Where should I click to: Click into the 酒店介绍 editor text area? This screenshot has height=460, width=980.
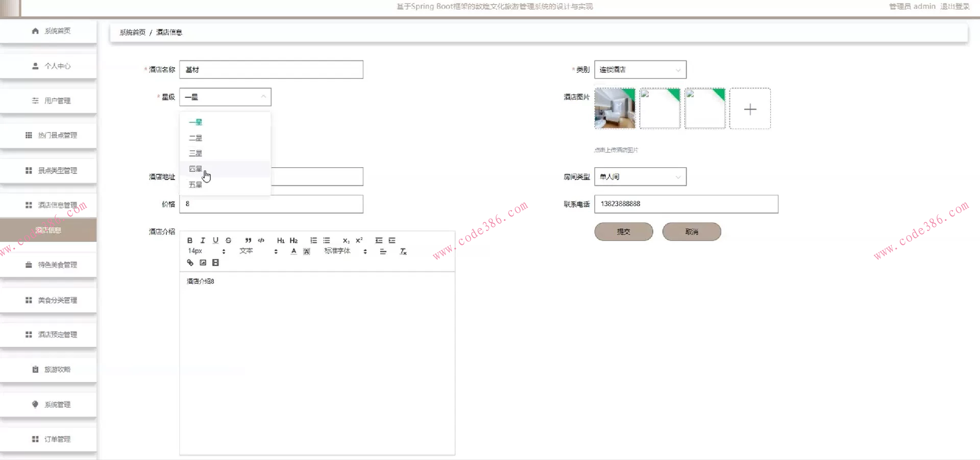317,363
